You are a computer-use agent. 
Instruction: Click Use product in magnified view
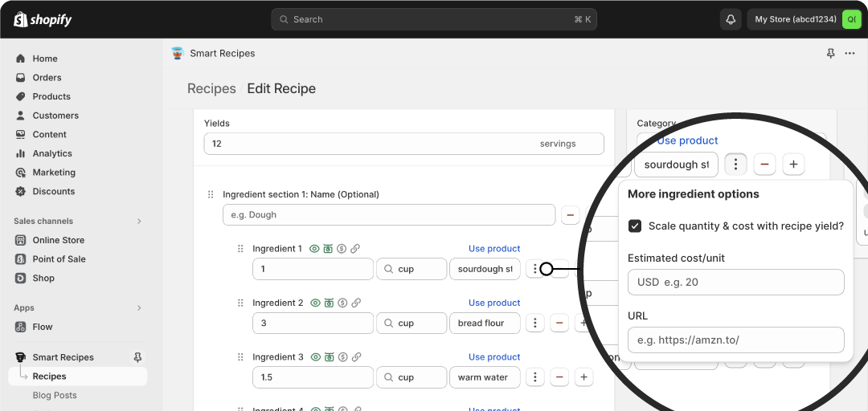tap(687, 140)
